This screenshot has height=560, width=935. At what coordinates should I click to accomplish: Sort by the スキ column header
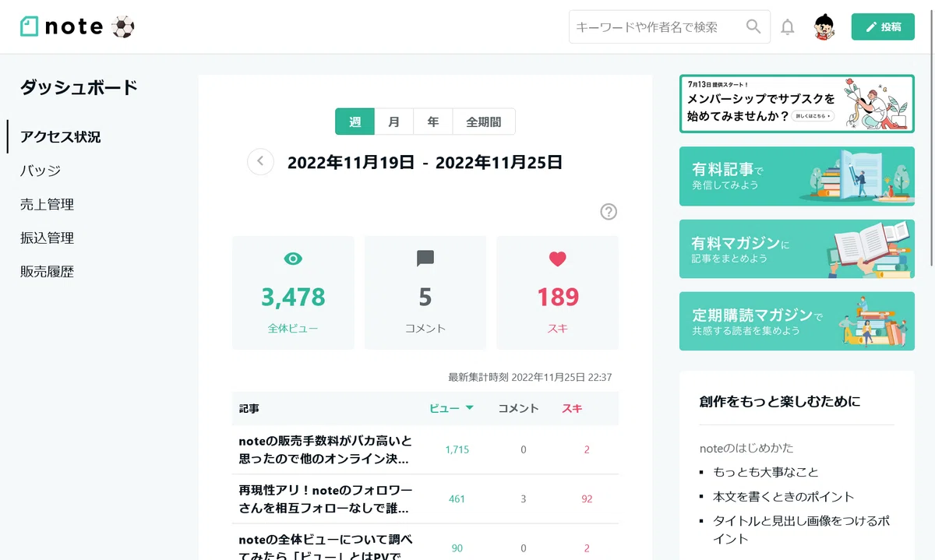[x=572, y=408]
